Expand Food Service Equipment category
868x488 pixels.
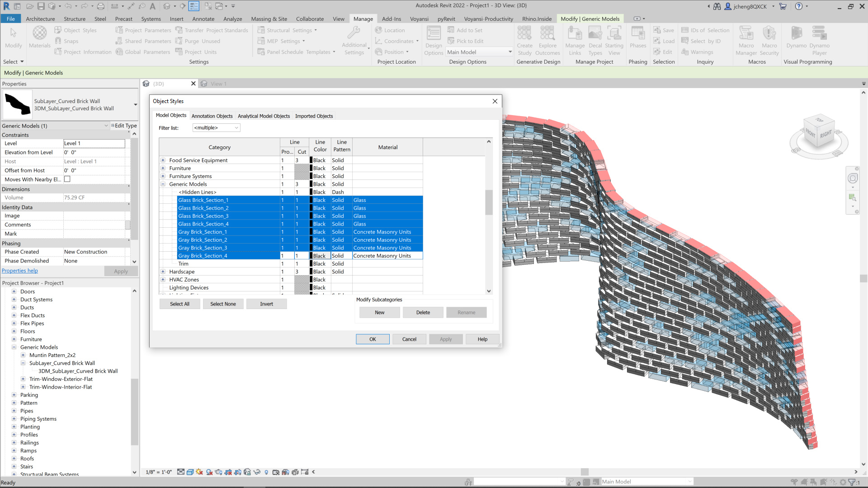(163, 160)
